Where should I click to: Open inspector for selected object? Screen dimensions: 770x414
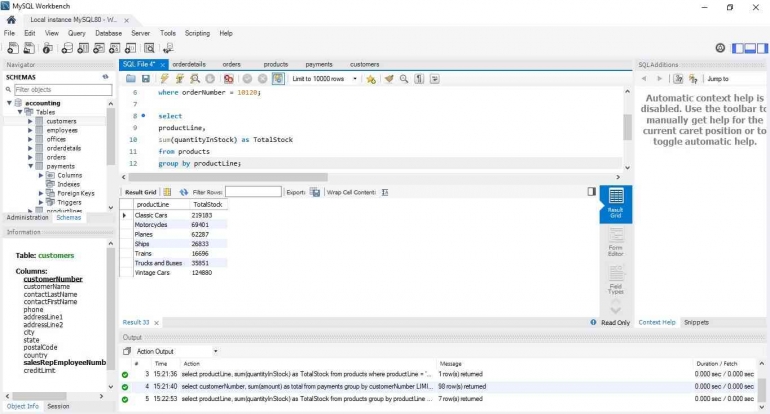[48, 48]
